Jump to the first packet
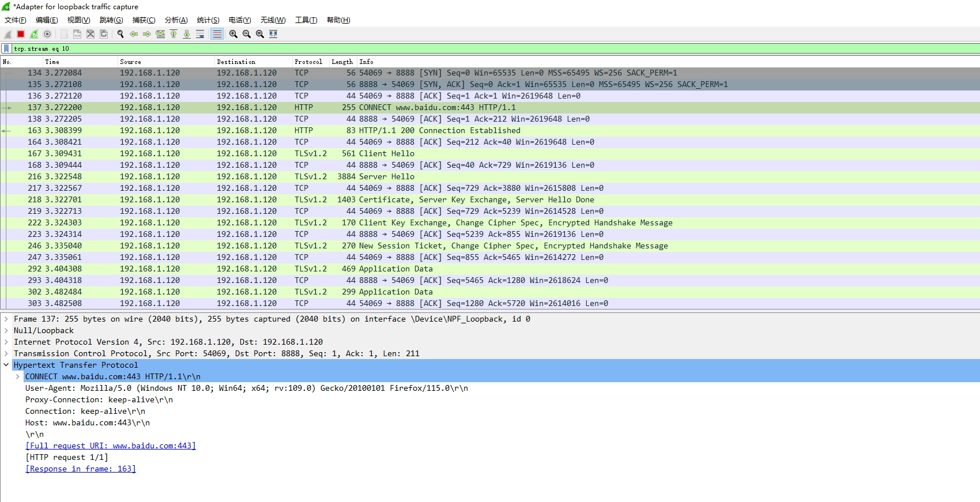 coord(174,34)
